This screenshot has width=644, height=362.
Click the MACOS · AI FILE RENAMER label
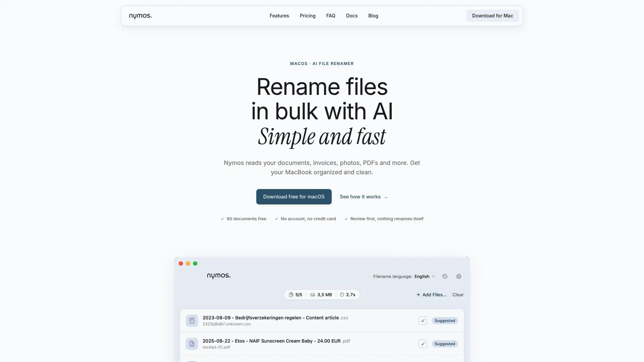pyautogui.click(x=322, y=64)
